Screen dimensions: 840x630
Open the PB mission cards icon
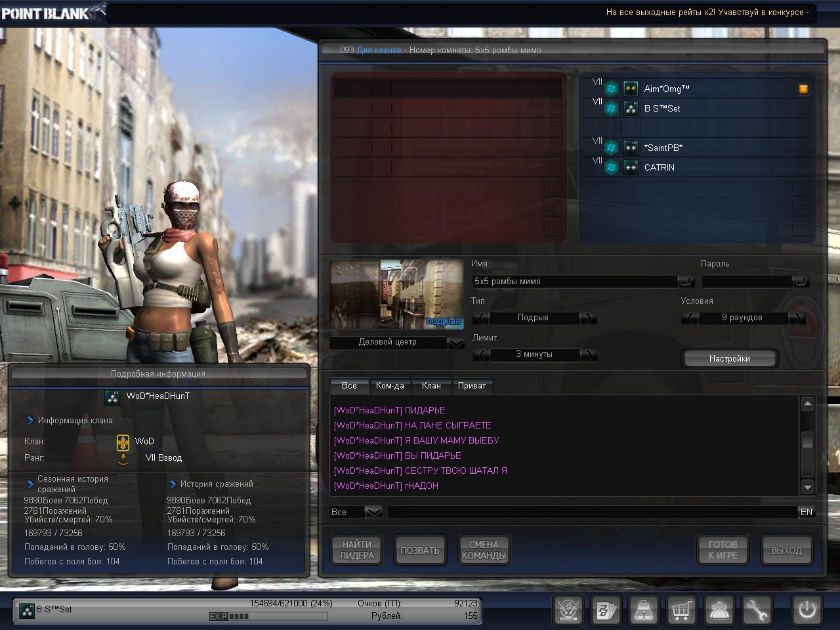(x=606, y=611)
